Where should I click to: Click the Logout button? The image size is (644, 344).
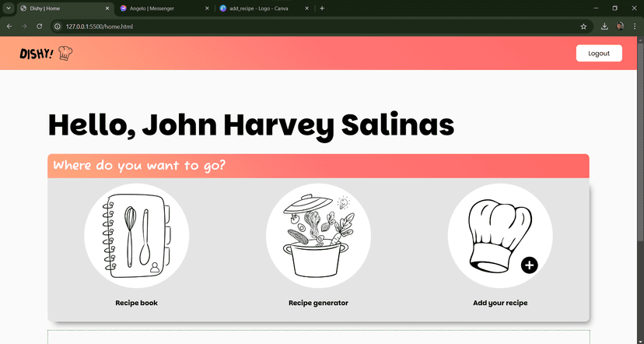tap(599, 53)
